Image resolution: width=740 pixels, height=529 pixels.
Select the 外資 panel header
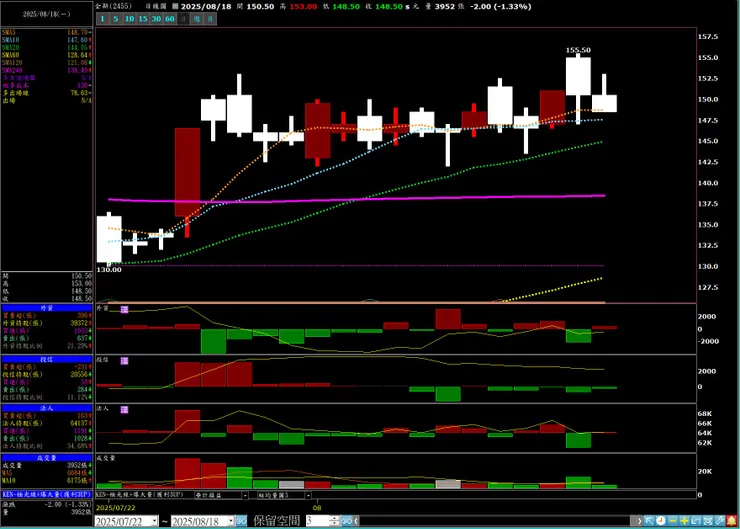click(x=47, y=308)
